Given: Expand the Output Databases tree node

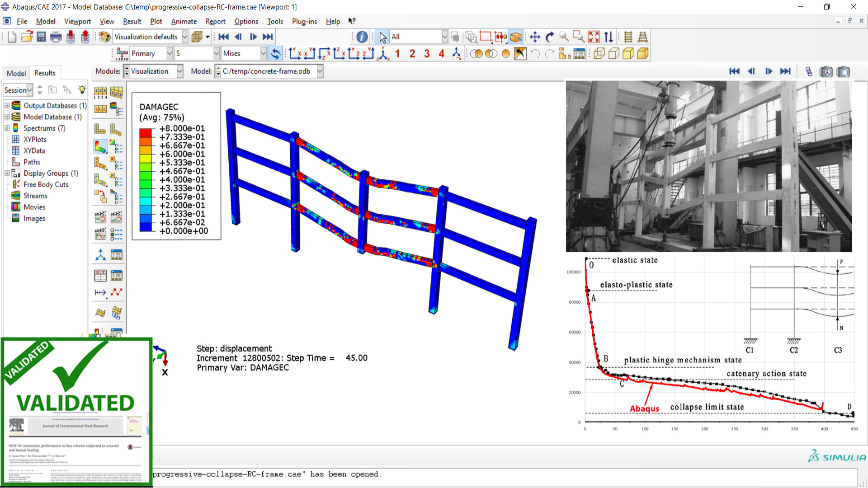Looking at the screenshot, I should (x=7, y=106).
